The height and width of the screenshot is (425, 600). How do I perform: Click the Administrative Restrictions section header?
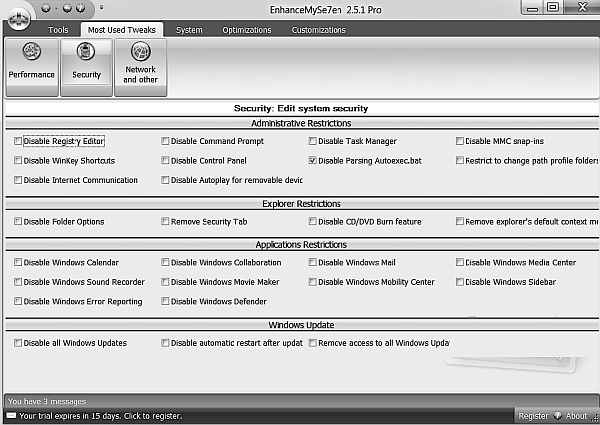click(301, 123)
